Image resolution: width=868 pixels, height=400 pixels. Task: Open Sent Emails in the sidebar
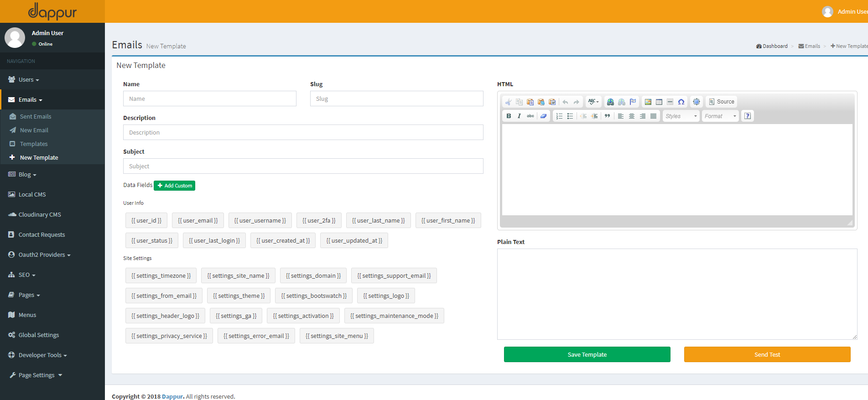tap(36, 117)
